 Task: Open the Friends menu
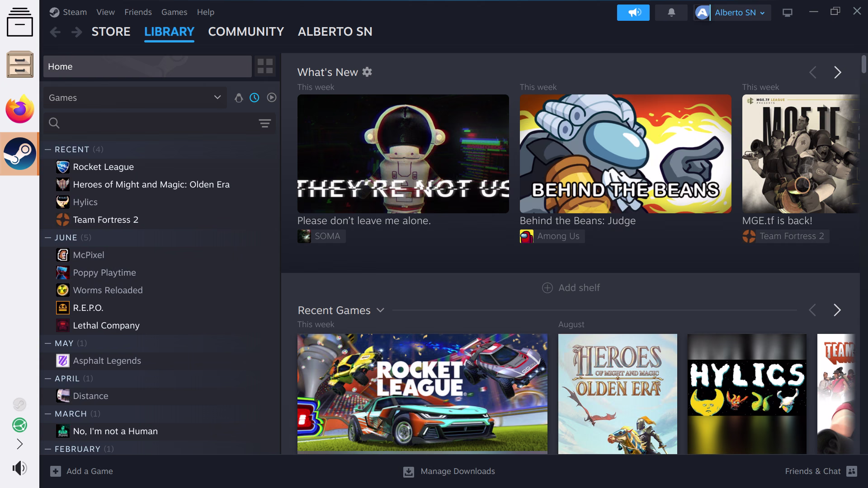(138, 12)
